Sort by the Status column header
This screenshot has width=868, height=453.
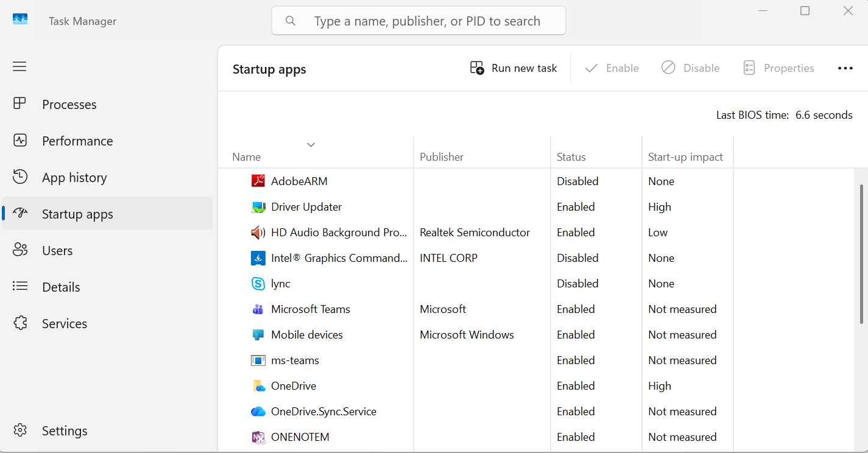coord(571,157)
